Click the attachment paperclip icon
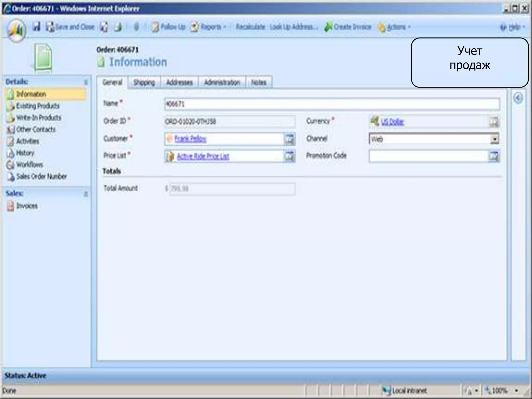 tap(136, 27)
